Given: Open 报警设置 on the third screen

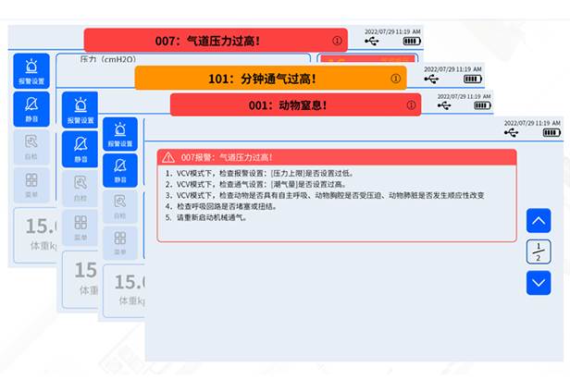Looking at the screenshot, I should pos(119,134).
